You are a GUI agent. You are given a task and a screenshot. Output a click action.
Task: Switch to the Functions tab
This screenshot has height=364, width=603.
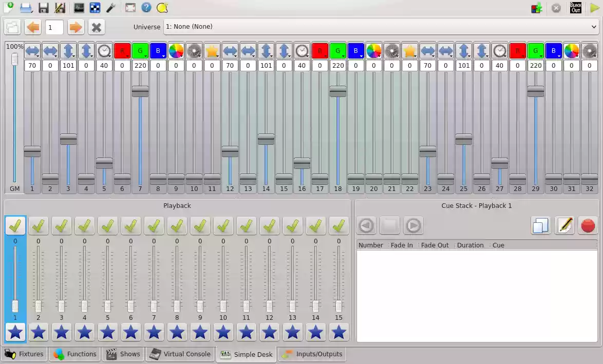click(x=75, y=354)
